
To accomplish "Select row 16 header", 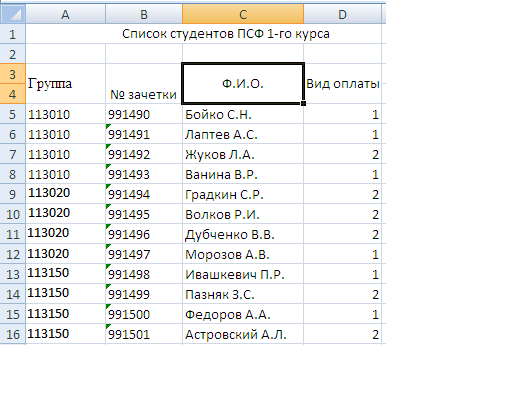I will coord(13,334).
